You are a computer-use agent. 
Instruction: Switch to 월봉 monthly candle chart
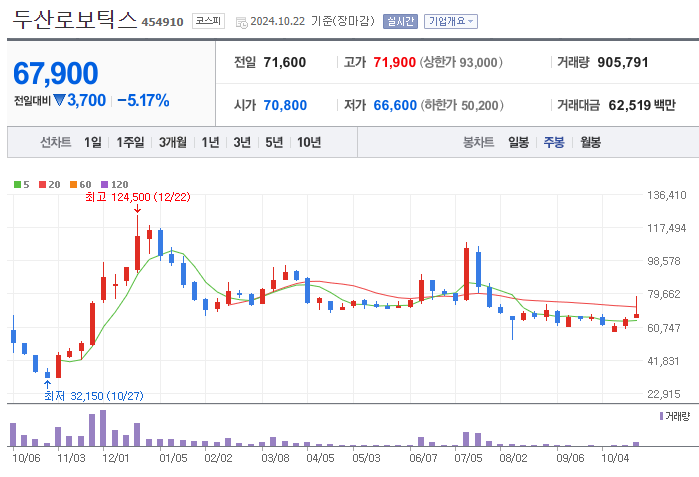click(x=590, y=142)
